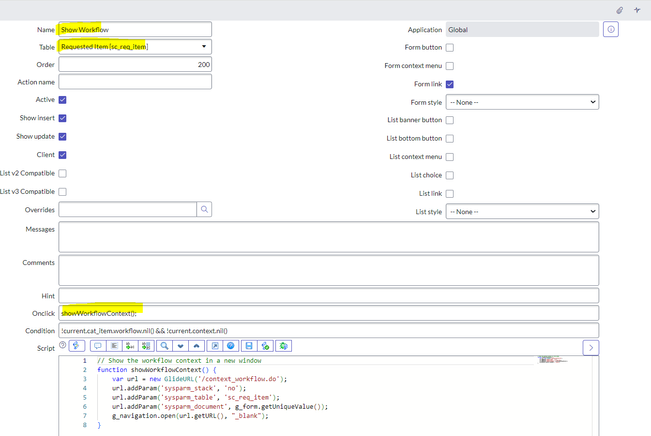Uncheck the Show insert checkbox
The image size is (651, 436).
(x=62, y=118)
